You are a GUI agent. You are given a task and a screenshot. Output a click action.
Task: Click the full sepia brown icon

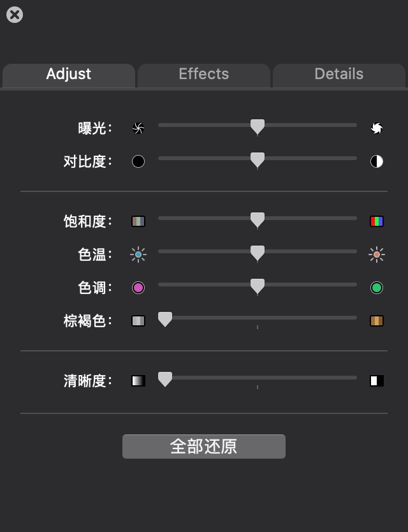click(377, 321)
